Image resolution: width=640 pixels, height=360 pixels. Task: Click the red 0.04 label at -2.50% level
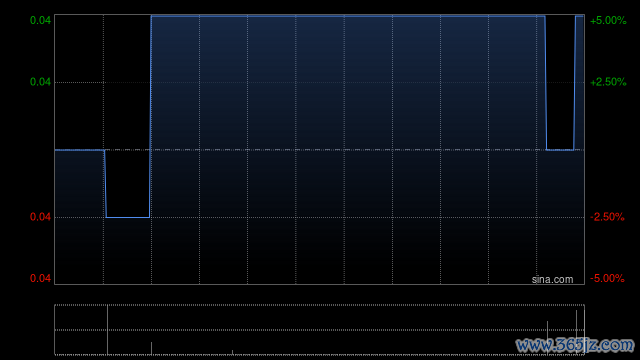(x=40, y=217)
